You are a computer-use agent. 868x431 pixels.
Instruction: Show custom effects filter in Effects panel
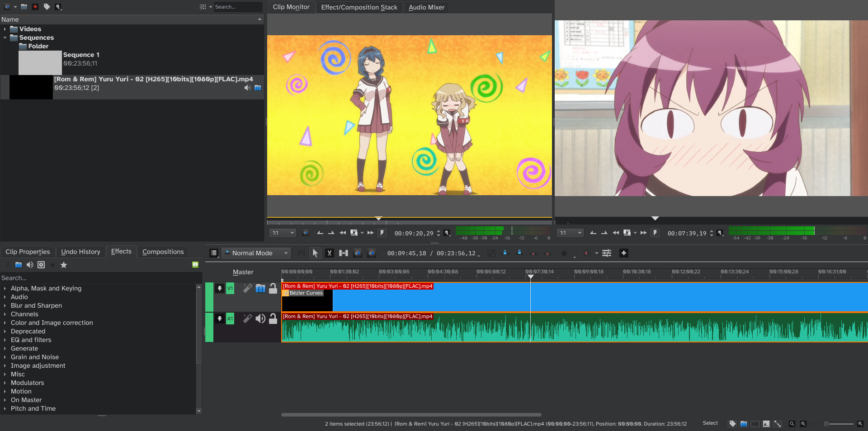click(x=41, y=265)
